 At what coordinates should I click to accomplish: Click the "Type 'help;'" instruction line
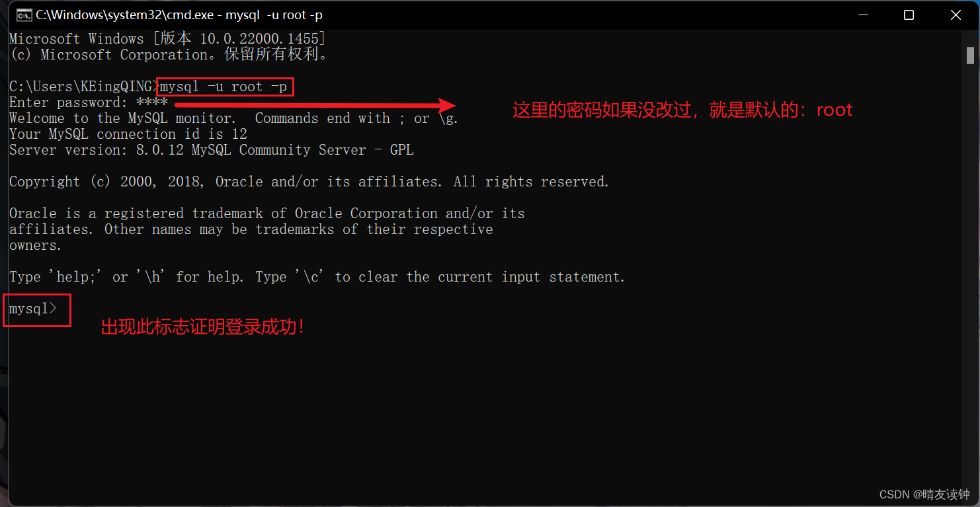click(317, 277)
